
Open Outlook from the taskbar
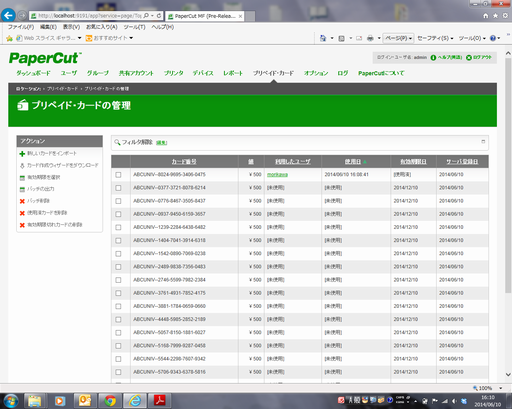click(85, 400)
